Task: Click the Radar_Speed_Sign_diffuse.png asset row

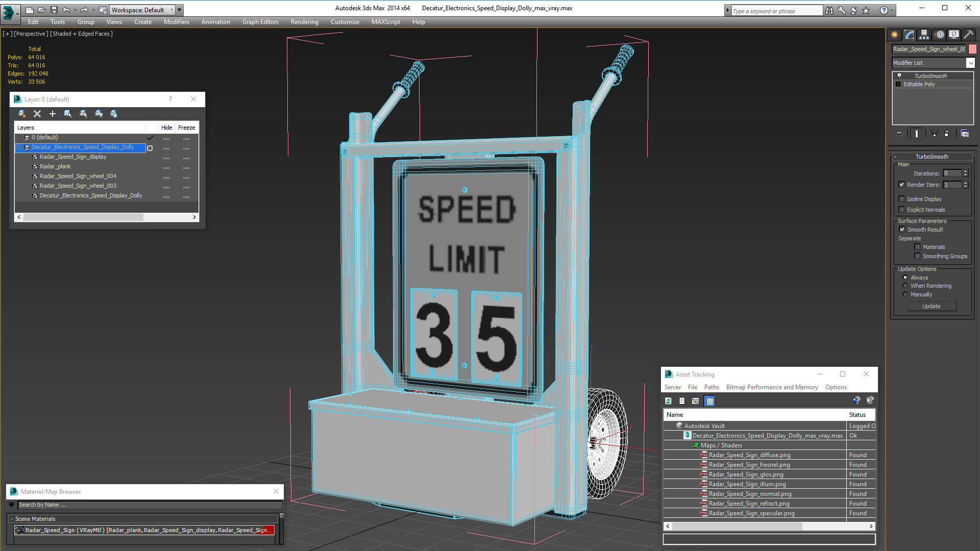Action: [749, 455]
